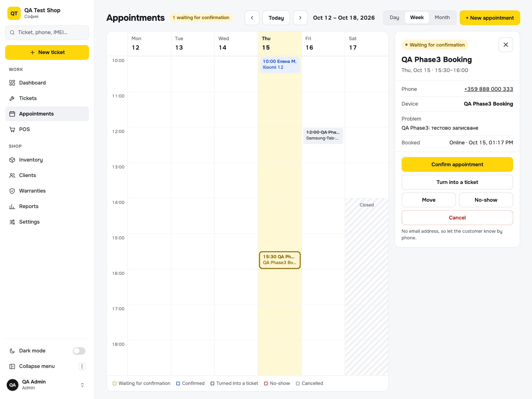Confirm the QA Phase3 appointment

click(457, 164)
